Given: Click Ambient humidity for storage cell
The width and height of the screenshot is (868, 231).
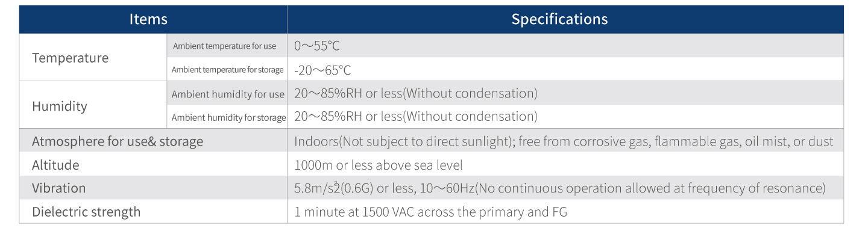Looking at the screenshot, I should 228,118.
